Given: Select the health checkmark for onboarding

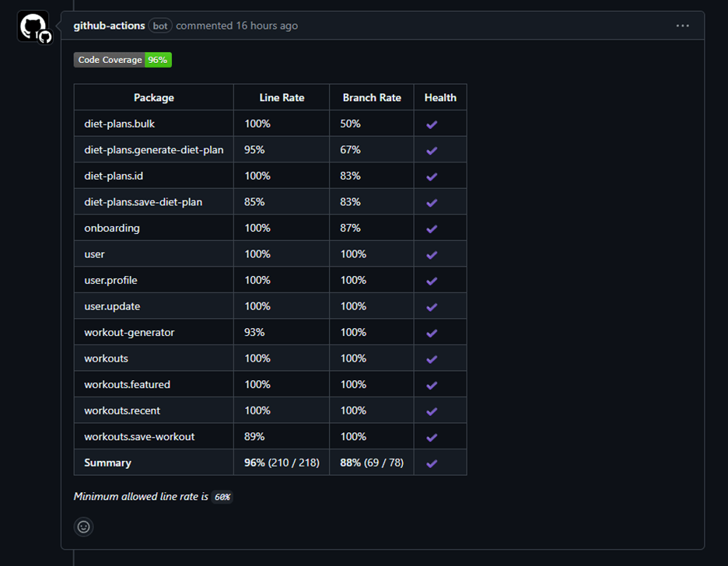Looking at the screenshot, I should tap(439, 228).
